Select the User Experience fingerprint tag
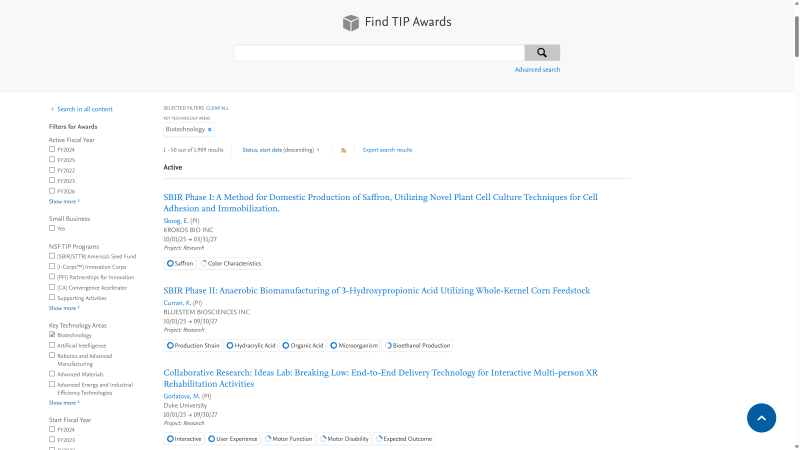The image size is (800, 450). 233,439
